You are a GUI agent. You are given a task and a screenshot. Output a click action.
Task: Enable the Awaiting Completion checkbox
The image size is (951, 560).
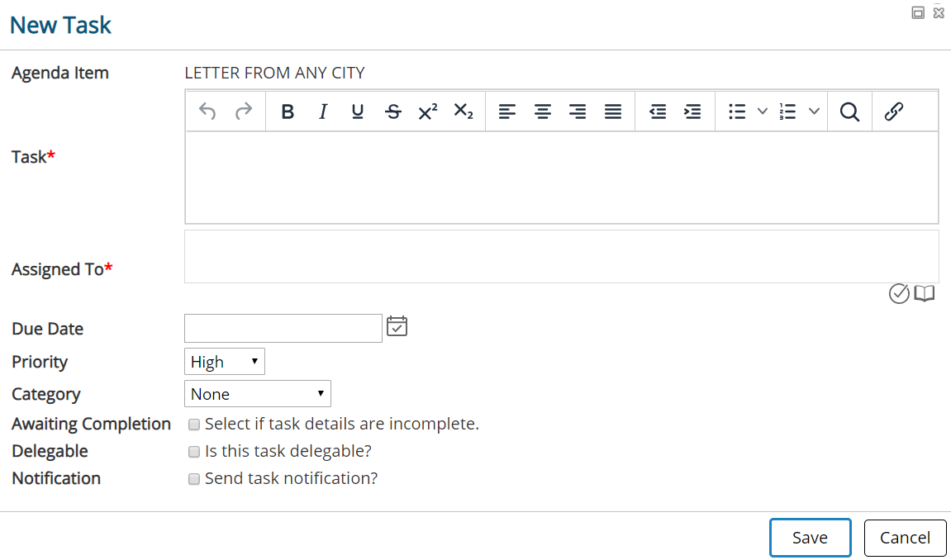(194, 425)
